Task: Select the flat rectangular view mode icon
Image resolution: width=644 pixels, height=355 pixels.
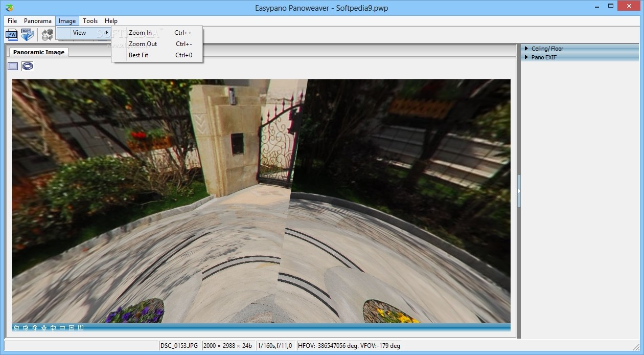Action: [x=13, y=66]
